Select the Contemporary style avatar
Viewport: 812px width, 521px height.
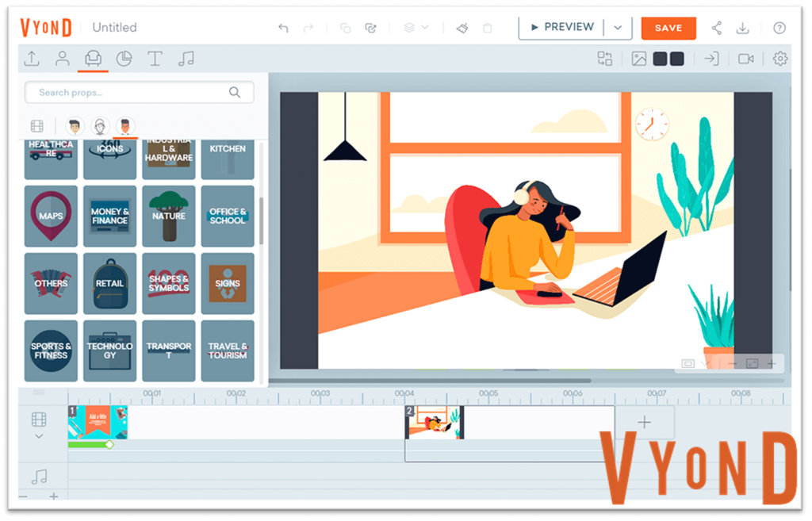click(125, 126)
